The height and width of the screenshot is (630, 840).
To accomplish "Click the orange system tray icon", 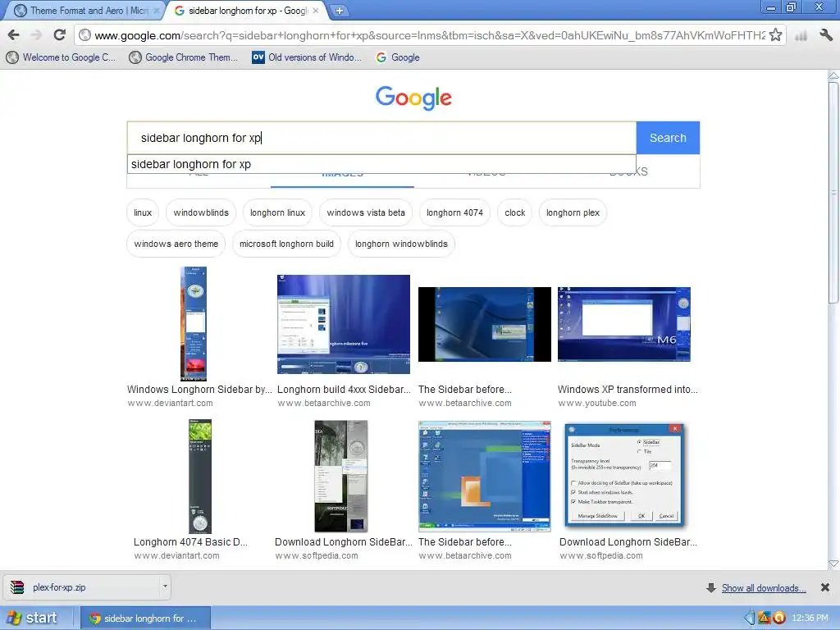I will tap(779, 618).
